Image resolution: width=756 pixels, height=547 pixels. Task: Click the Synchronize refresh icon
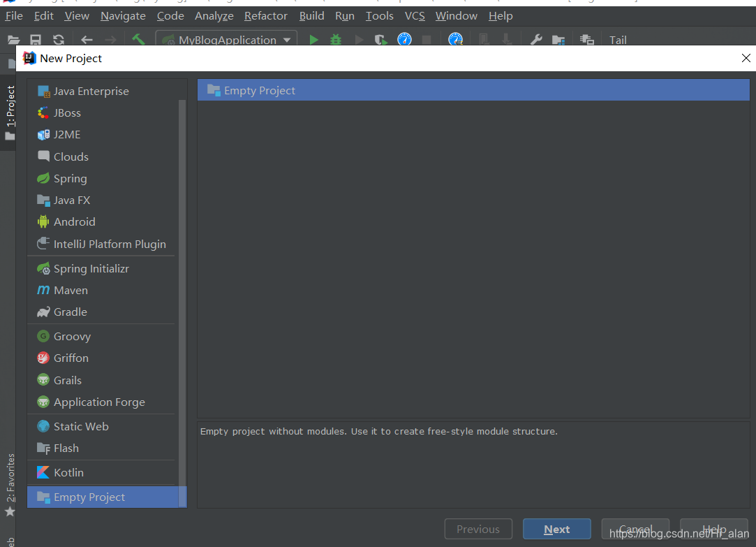(x=59, y=40)
